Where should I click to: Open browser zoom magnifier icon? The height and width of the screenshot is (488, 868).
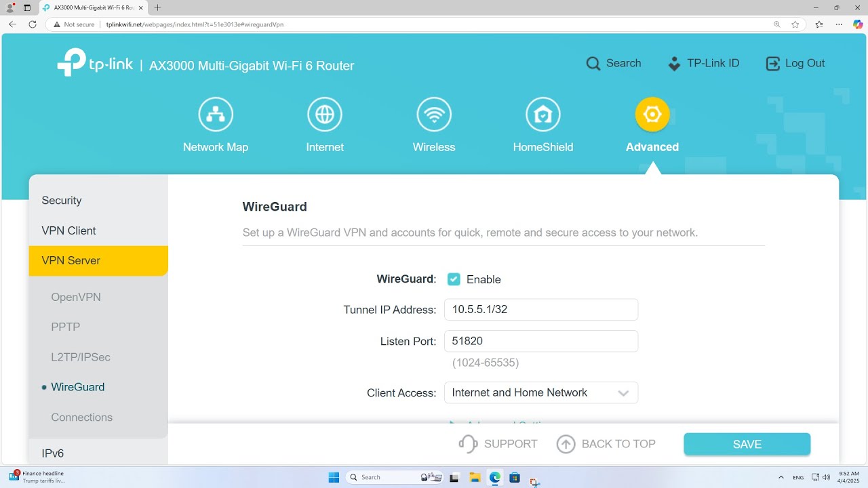tap(777, 24)
